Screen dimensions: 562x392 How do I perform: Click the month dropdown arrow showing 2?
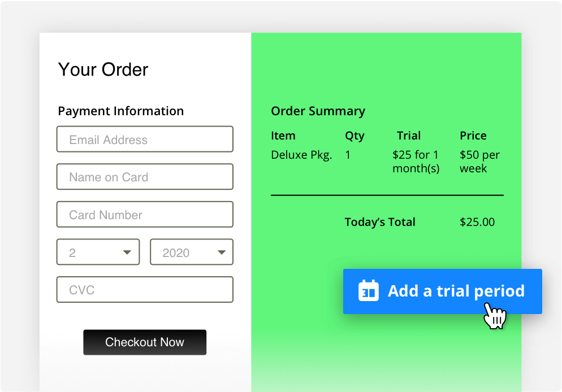pos(129,252)
